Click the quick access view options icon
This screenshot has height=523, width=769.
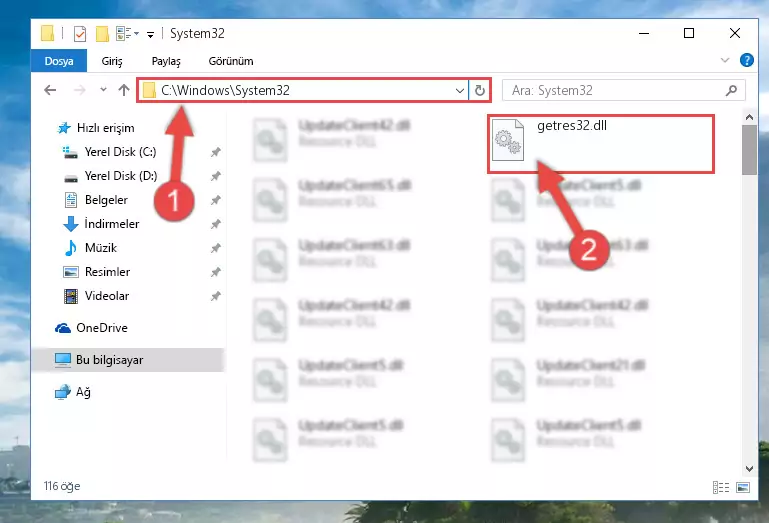pos(127,33)
